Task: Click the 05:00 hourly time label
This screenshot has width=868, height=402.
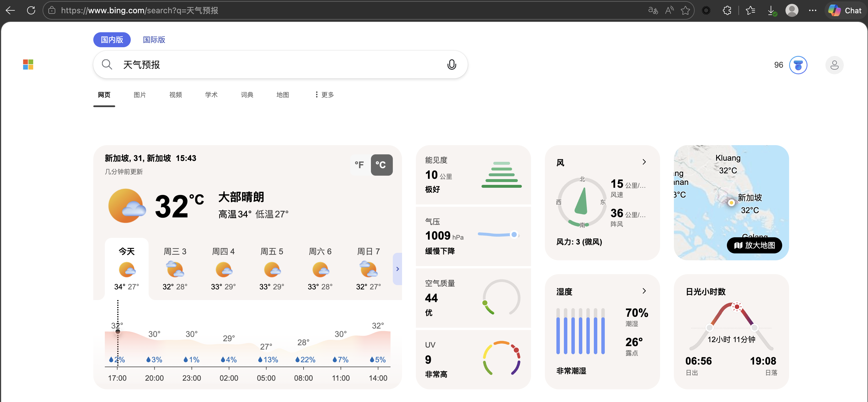Action: (x=266, y=378)
